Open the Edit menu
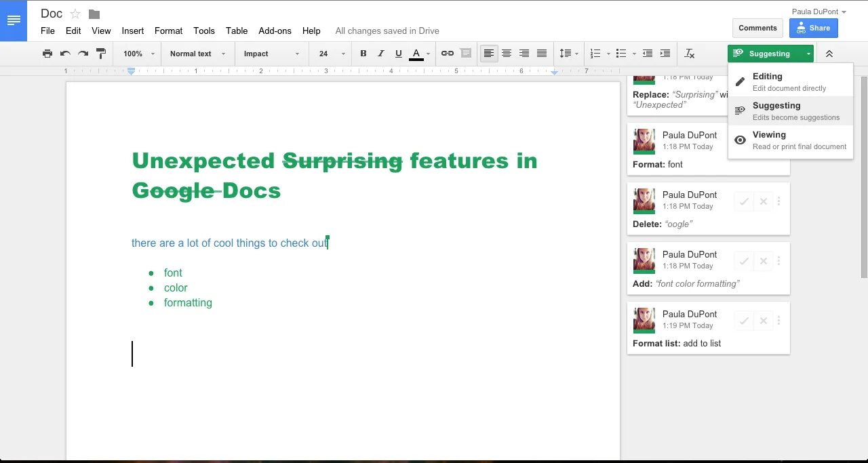This screenshot has width=868, height=463. pos(73,31)
